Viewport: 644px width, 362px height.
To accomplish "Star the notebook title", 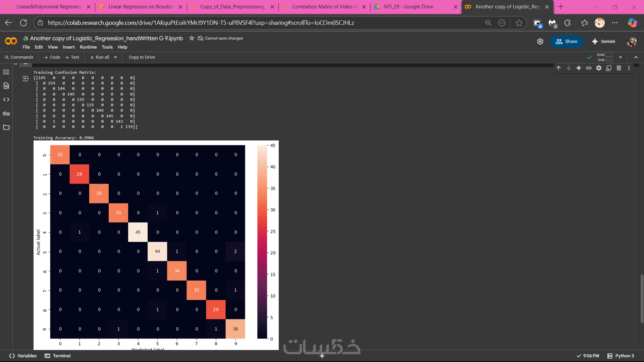I will coord(192,38).
